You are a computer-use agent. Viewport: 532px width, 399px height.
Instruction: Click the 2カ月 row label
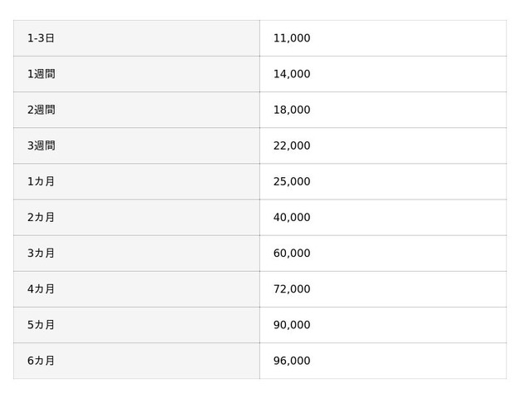coord(42,217)
